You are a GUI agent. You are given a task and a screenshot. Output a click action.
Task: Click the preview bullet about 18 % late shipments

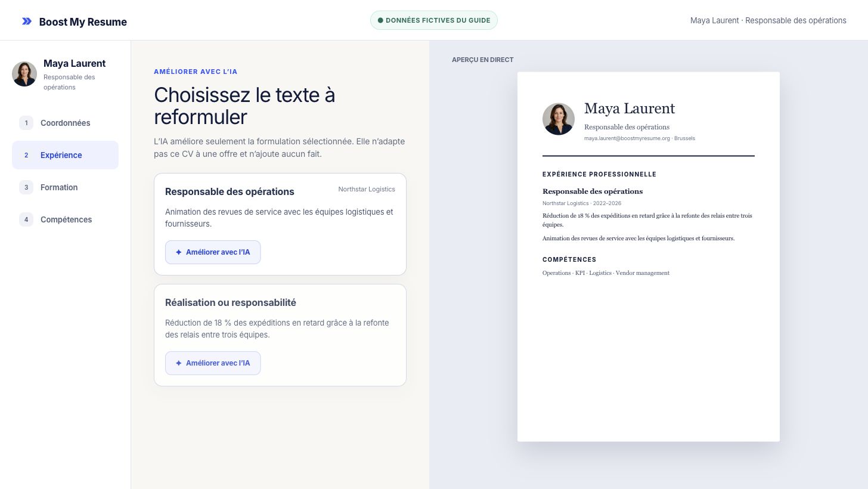(647, 220)
